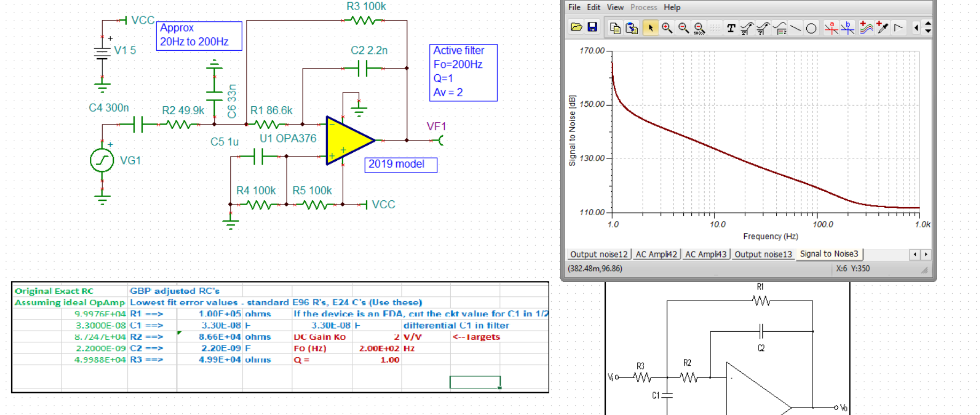Click the '8.66E+04' cell in table

pyautogui.click(x=210, y=336)
